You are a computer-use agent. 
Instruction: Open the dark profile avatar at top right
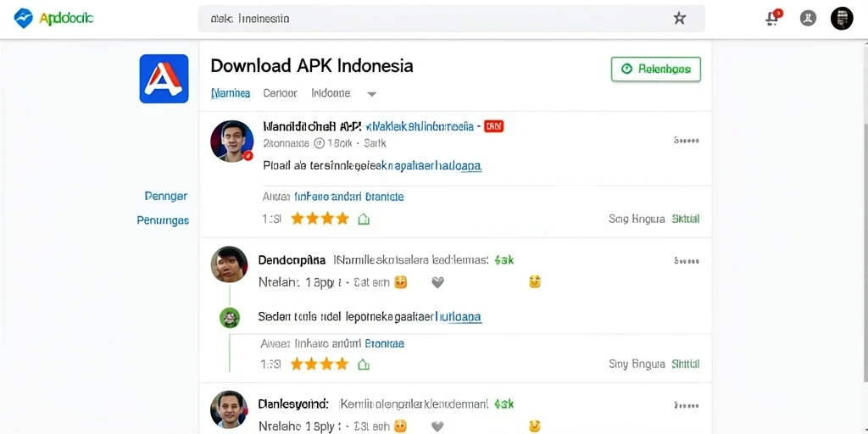click(x=842, y=19)
